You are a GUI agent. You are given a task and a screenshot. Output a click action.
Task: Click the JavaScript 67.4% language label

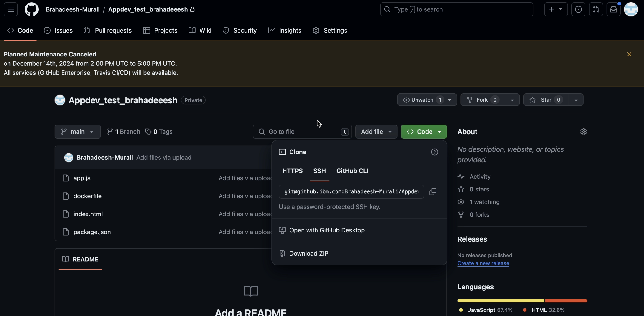[x=486, y=310]
